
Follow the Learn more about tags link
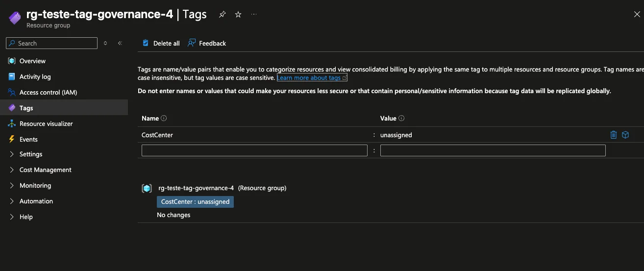(x=312, y=78)
